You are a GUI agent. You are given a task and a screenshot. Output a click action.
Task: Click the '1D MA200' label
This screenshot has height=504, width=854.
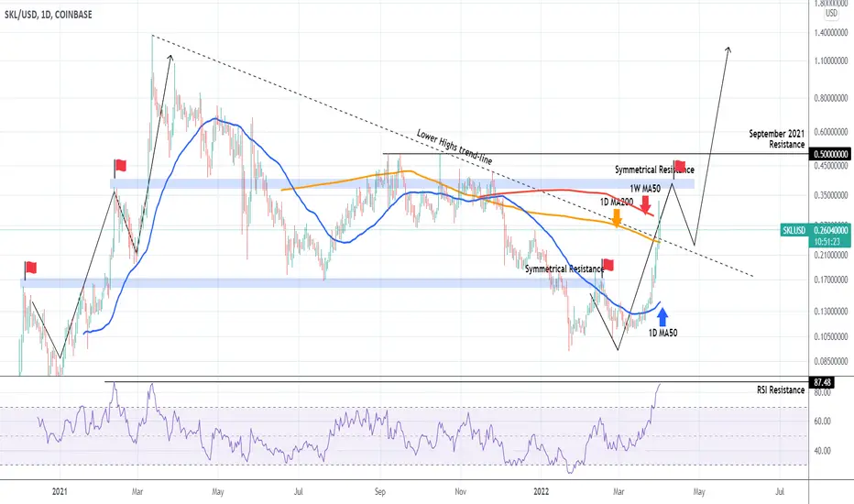pos(617,203)
